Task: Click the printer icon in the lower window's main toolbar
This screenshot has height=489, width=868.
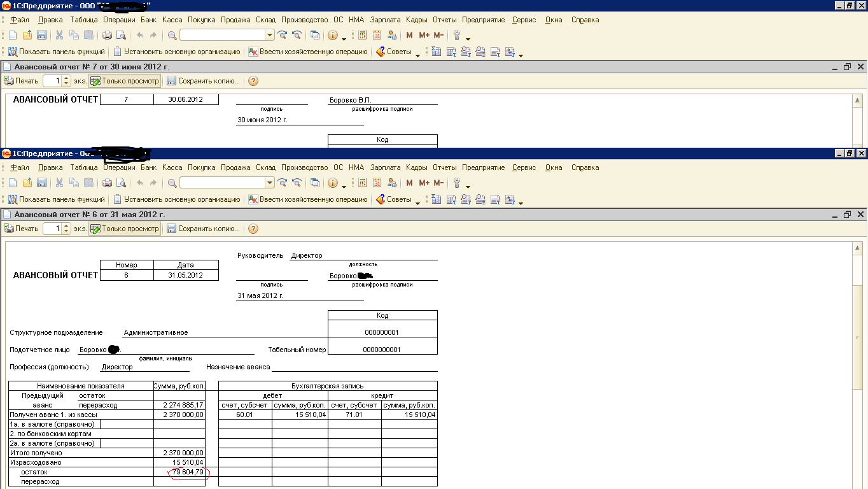Action: point(108,183)
